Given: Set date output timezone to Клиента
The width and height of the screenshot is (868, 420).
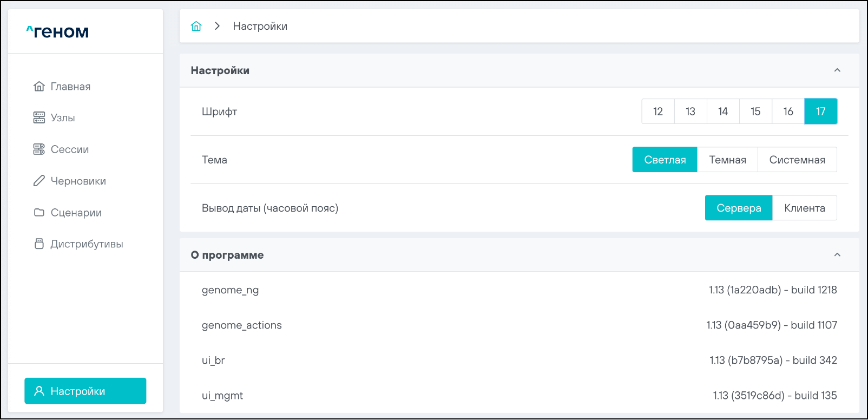Looking at the screenshot, I should pos(804,208).
